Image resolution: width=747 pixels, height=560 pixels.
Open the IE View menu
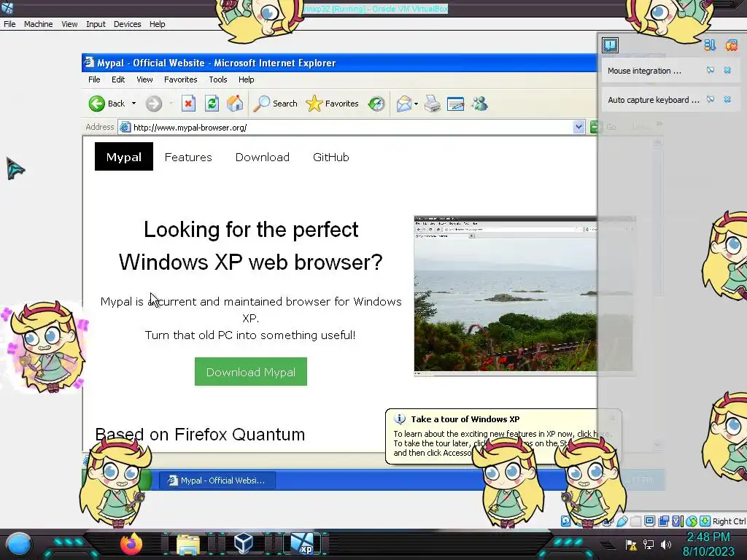coord(144,79)
